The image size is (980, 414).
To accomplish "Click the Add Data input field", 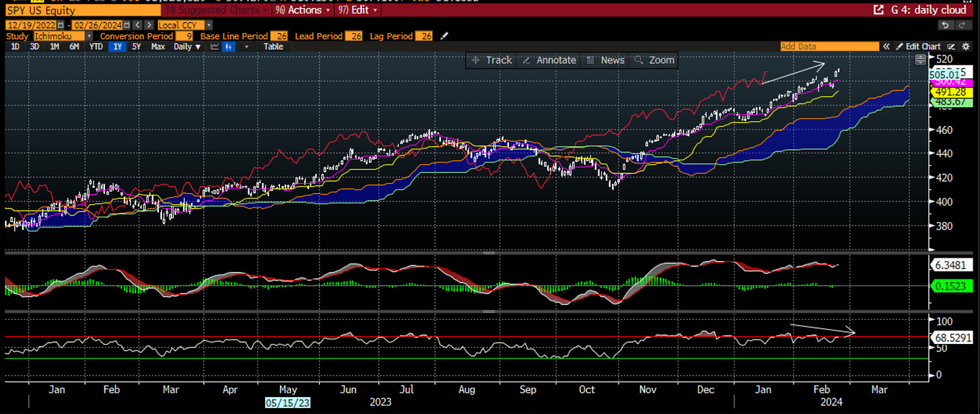I will tap(830, 46).
